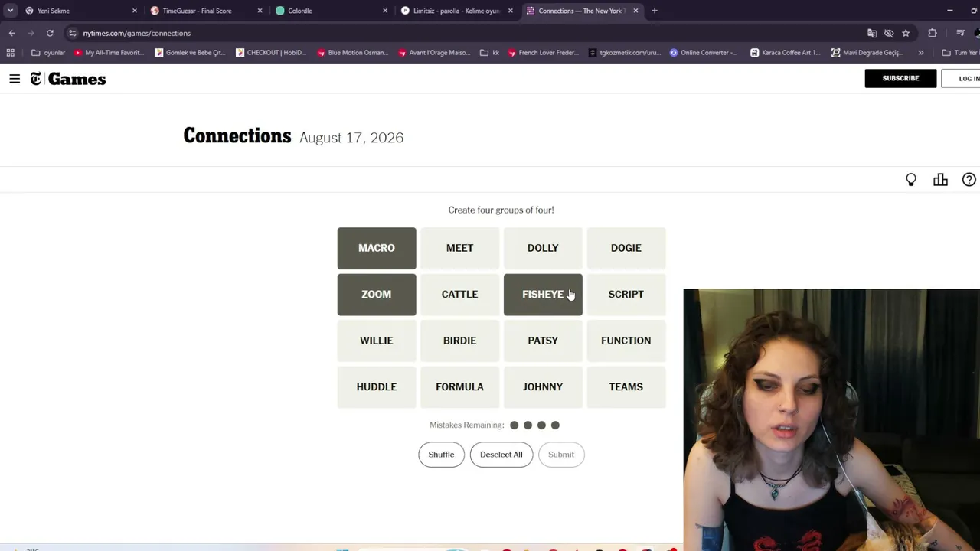This screenshot has height=551, width=980.
Task: Deselect the ZOOM tile
Action: pyautogui.click(x=377, y=295)
